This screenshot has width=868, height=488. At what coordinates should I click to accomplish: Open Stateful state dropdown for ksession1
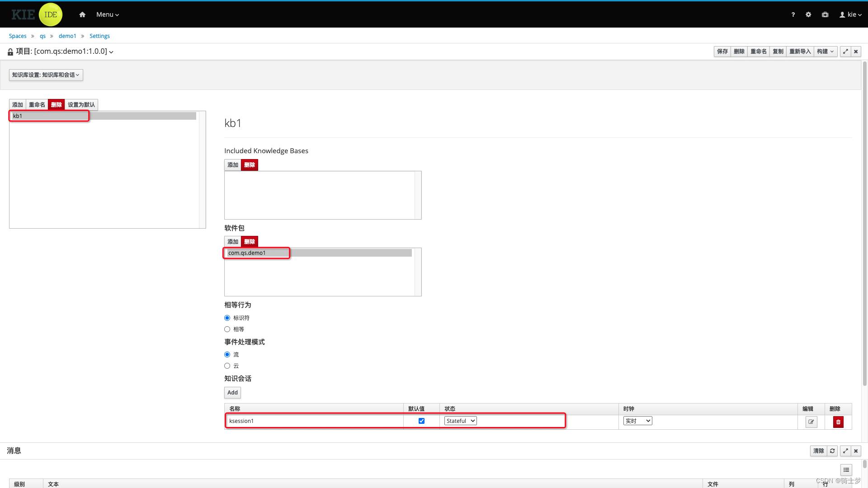point(461,421)
